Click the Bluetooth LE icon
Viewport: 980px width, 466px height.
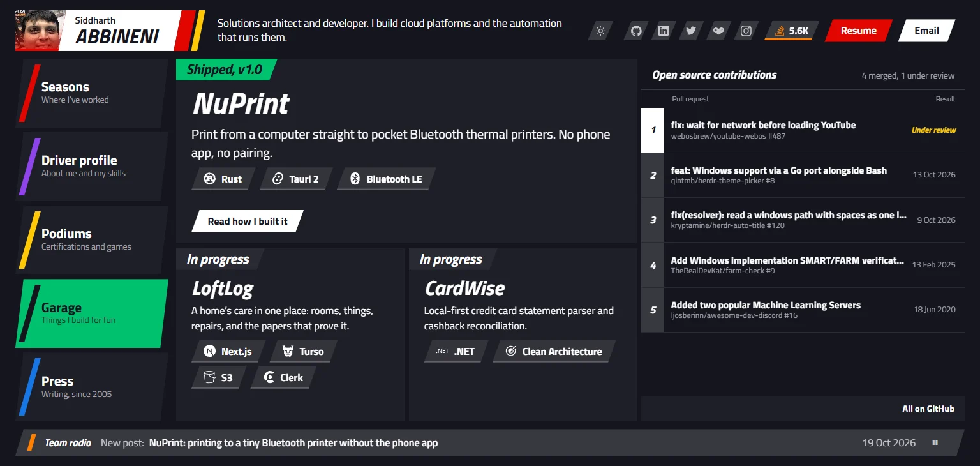pyautogui.click(x=355, y=179)
